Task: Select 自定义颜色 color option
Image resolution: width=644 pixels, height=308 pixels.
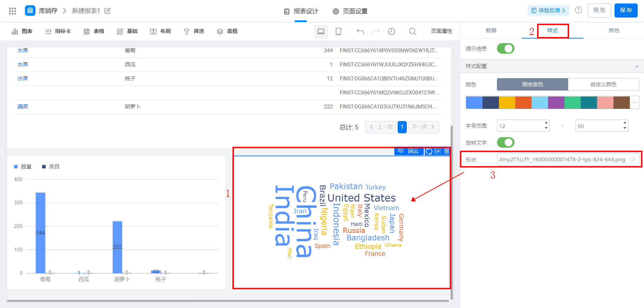Action: pos(603,85)
